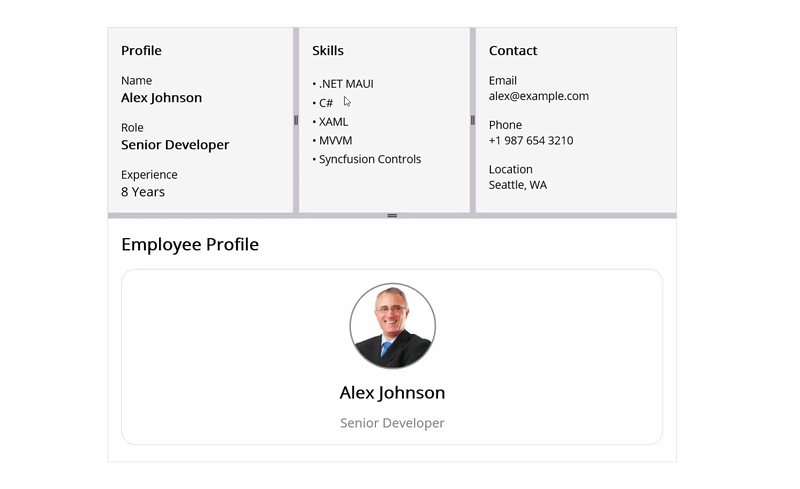
Task: Click Alex Johnson's circular profile photo
Action: coord(392,326)
